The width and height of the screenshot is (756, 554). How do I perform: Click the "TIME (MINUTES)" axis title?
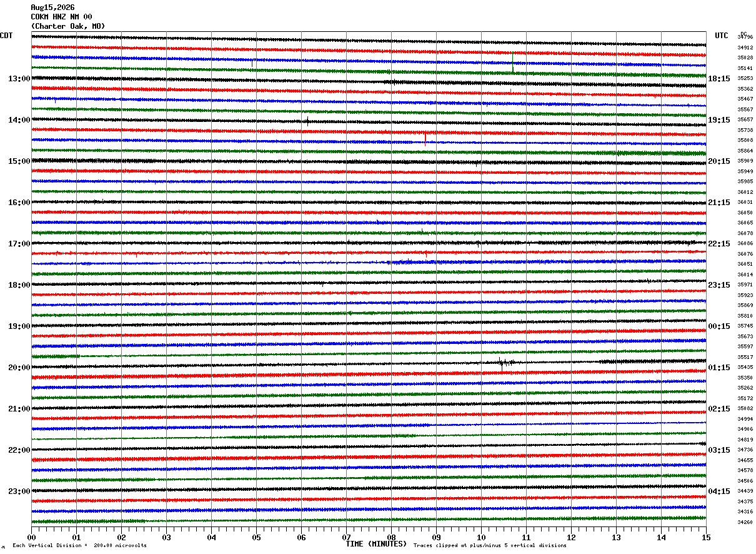376,544
